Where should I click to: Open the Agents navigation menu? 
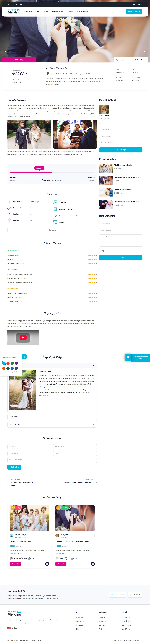coord(70,11)
